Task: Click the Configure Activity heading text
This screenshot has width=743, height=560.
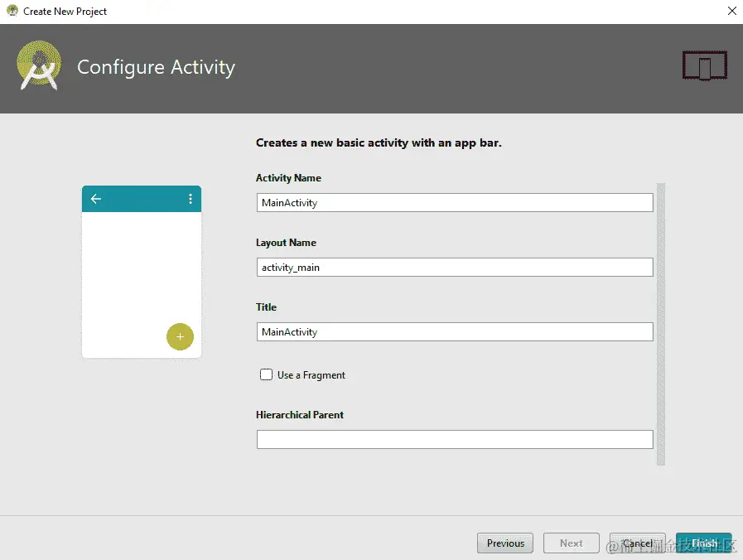Action: pos(156,67)
